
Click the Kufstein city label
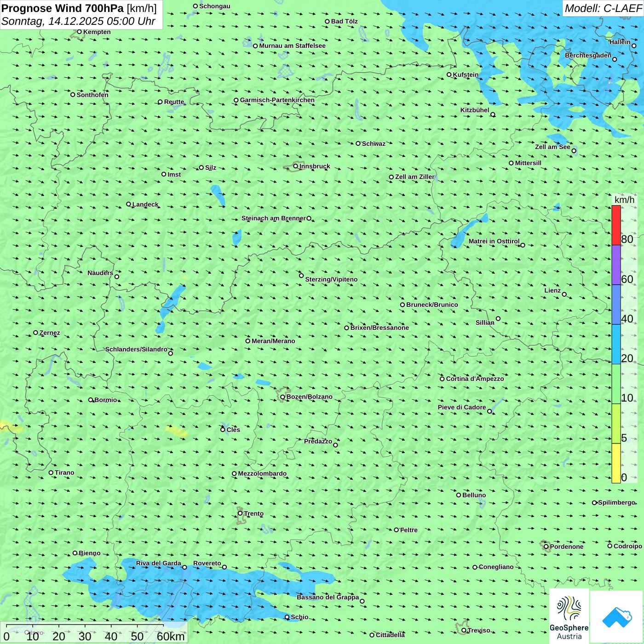(466, 75)
